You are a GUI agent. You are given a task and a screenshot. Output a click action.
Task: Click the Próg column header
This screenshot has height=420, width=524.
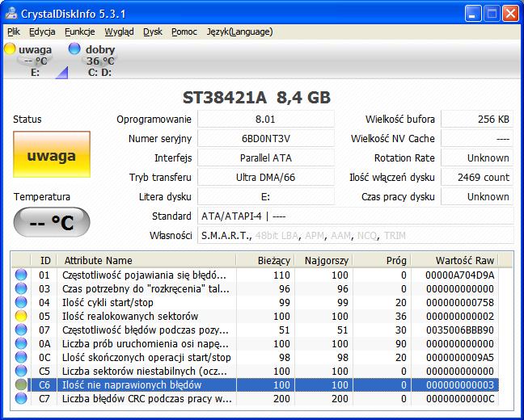pyautogui.click(x=382, y=260)
